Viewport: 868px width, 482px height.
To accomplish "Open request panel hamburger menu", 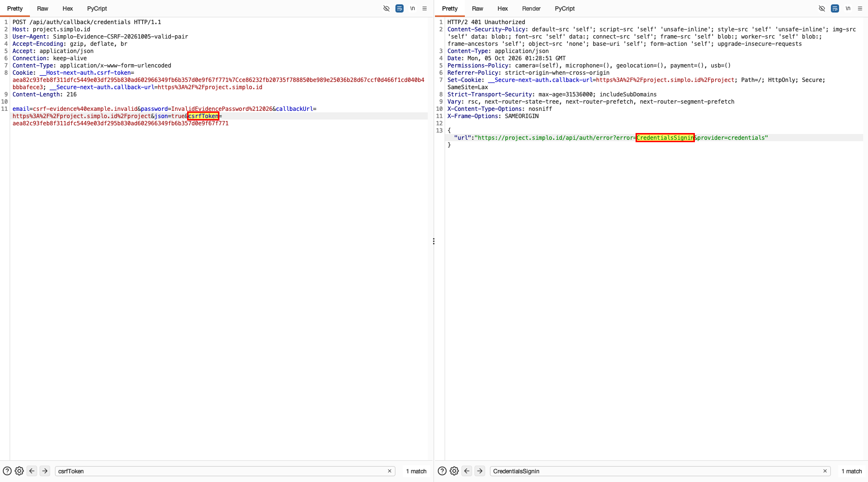I will point(425,9).
